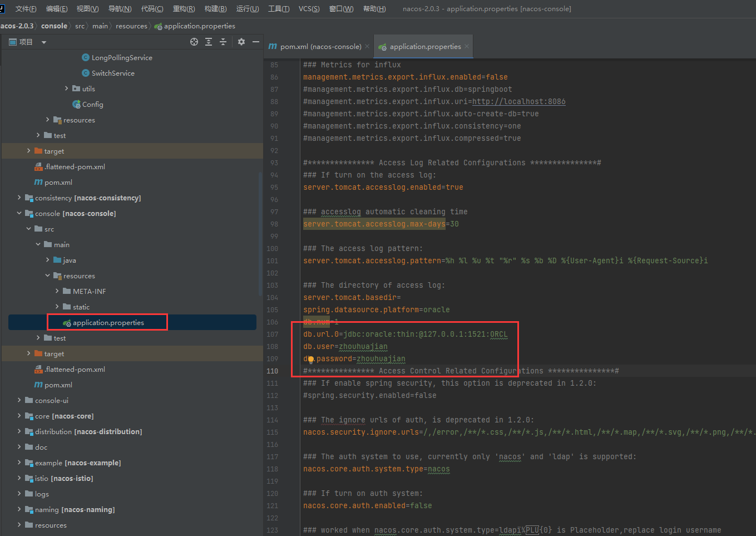Image resolution: width=756 pixels, height=536 pixels.
Task: Open the 代码(C) menu
Action: click(x=152, y=9)
